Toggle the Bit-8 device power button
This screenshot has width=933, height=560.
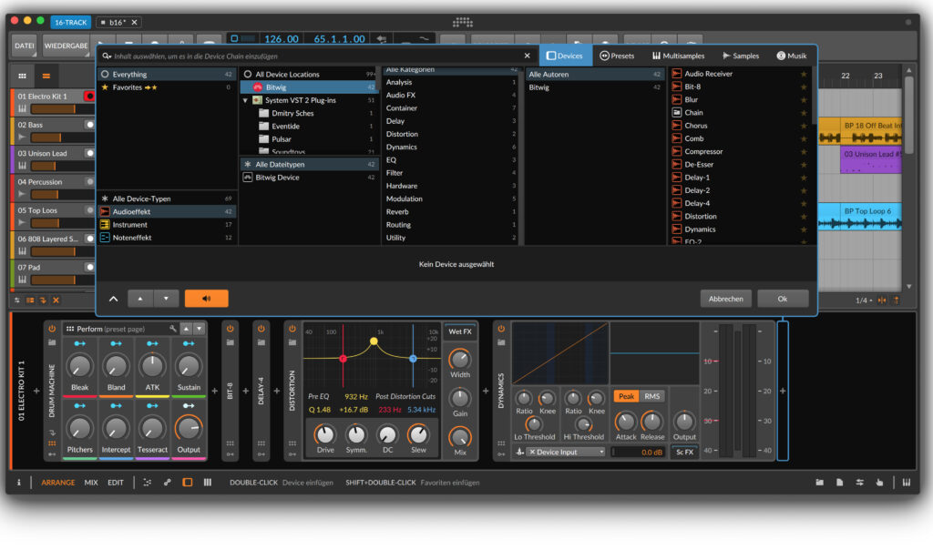pyautogui.click(x=231, y=329)
